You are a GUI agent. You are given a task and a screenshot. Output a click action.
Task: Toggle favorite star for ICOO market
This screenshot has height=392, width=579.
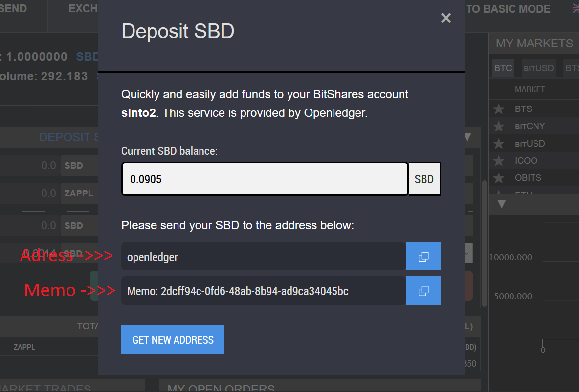click(x=498, y=161)
